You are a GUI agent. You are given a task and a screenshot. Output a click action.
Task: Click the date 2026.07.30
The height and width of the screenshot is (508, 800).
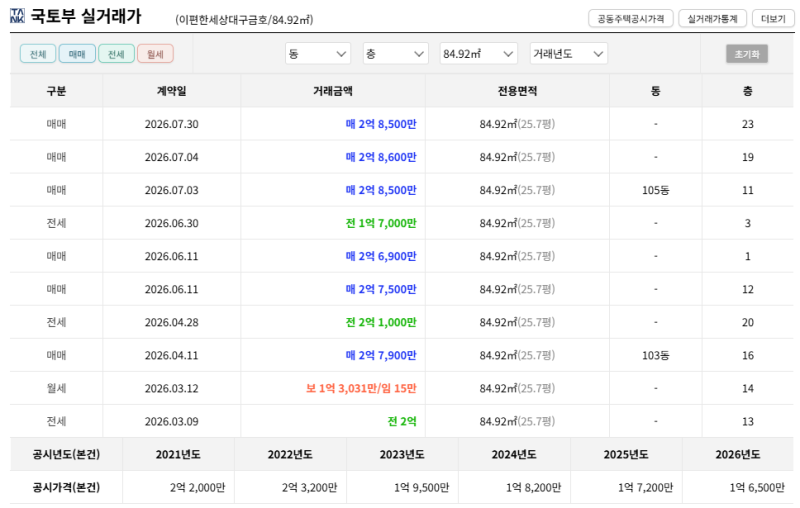pos(171,124)
